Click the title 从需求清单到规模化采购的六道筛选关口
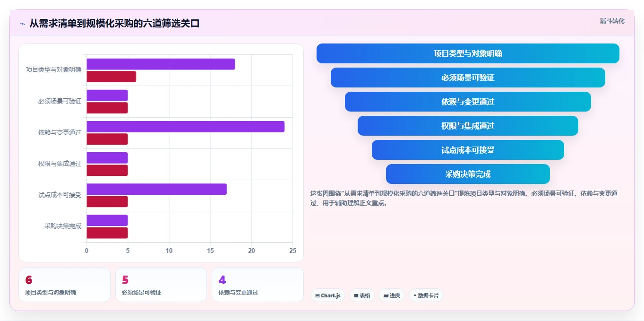 pos(114,23)
